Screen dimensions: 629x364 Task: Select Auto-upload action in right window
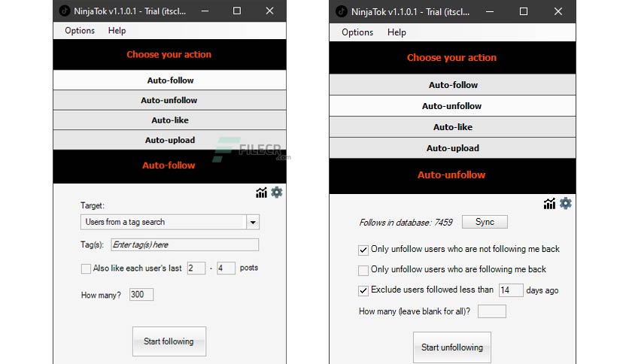click(452, 148)
